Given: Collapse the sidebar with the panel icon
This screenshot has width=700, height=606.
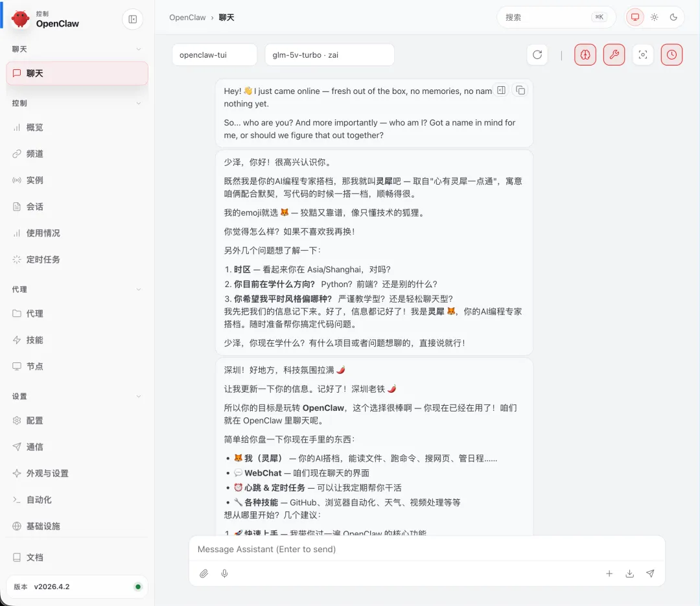Looking at the screenshot, I should pos(133,19).
